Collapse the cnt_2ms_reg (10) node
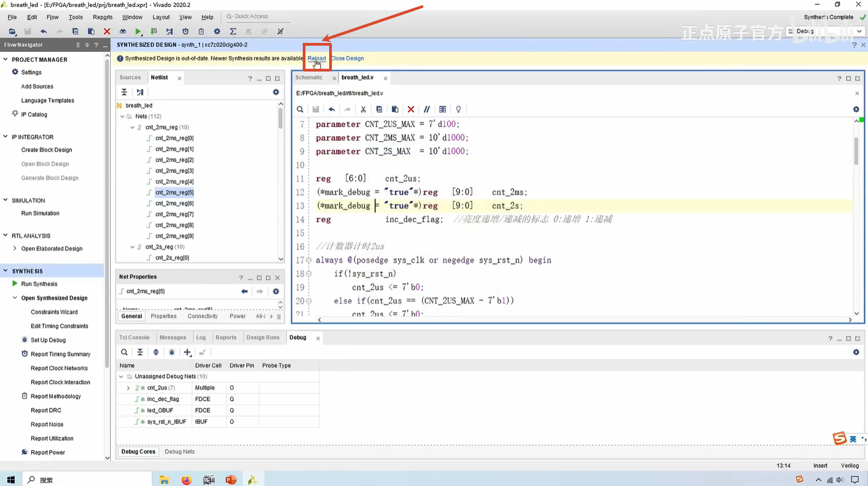This screenshot has width=868, height=486. (132, 127)
